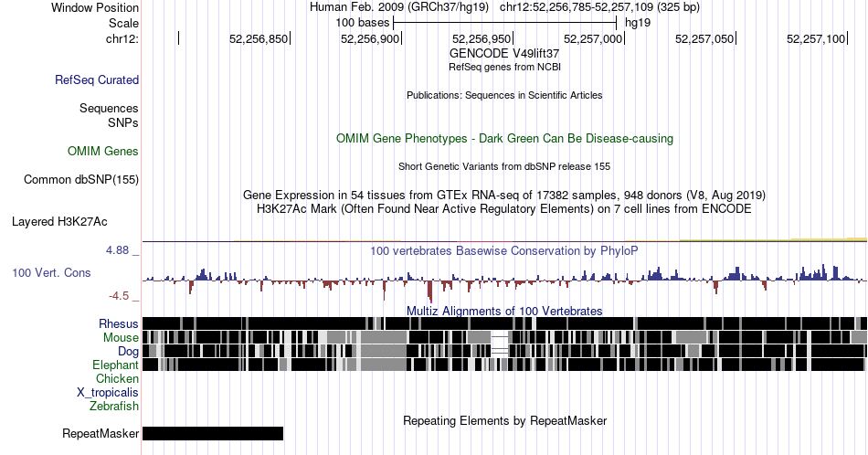Click the Human Feb. 2009 (GRCh37/hg19) assembly text
Viewport: 868px width, 455px height.
399,7
